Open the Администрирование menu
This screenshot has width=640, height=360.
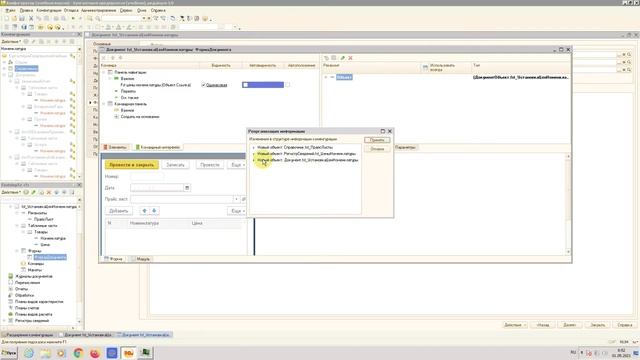pos(98,10)
